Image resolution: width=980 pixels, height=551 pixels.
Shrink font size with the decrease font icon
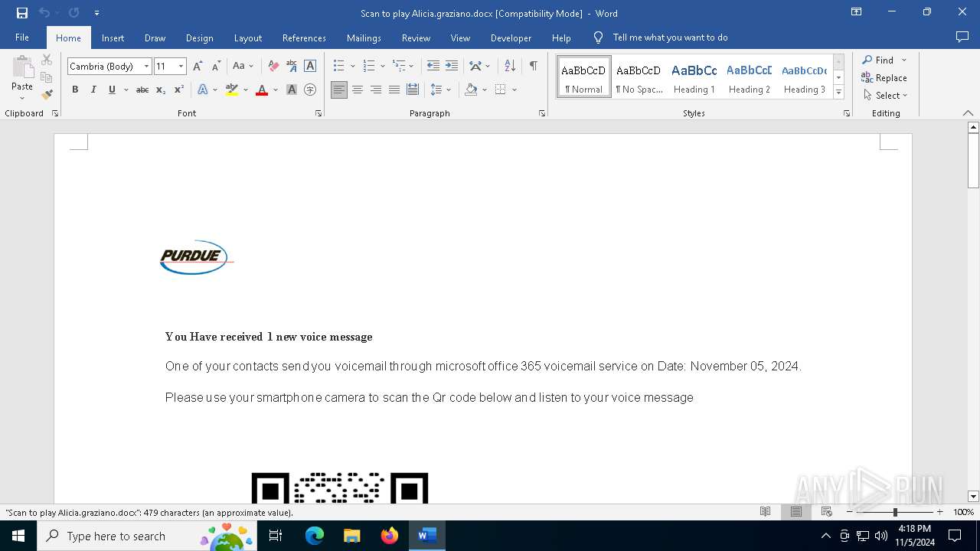[216, 67]
